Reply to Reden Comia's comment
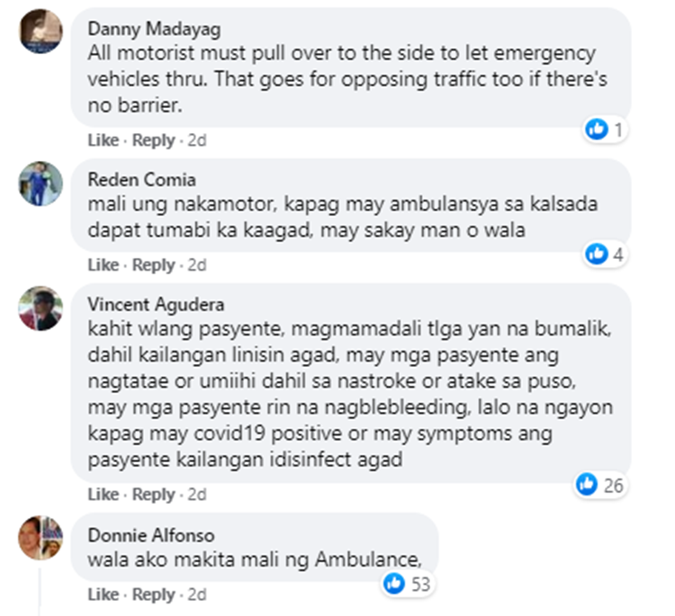The image size is (675, 616). pyautogui.click(x=153, y=265)
